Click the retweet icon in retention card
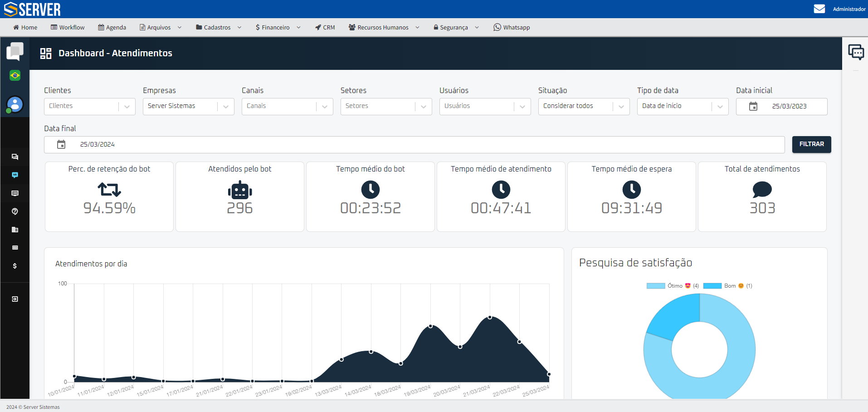The image size is (868, 412). (109, 189)
